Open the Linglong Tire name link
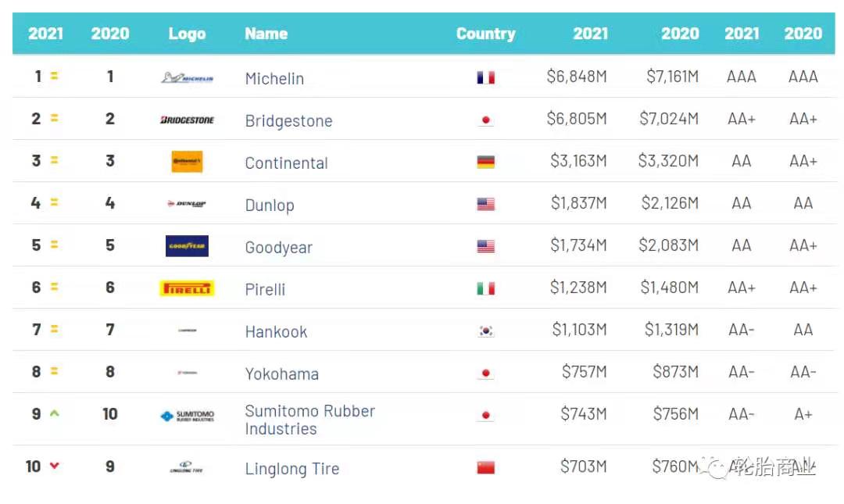The height and width of the screenshot is (504, 844). pyautogui.click(x=291, y=469)
